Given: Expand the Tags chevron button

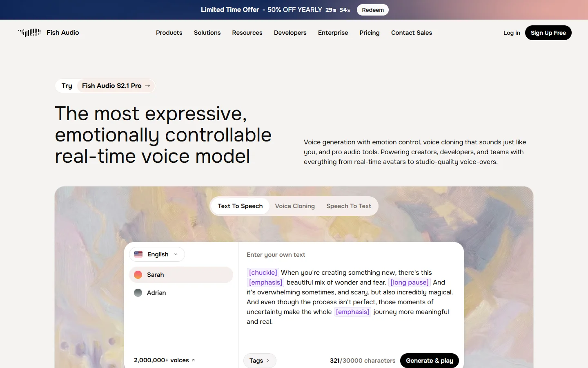Looking at the screenshot, I should [260, 361].
